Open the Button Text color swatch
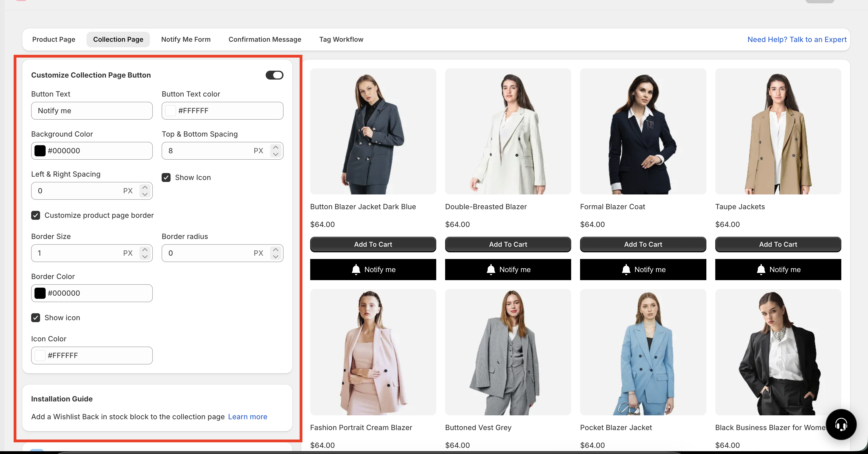 pos(171,110)
